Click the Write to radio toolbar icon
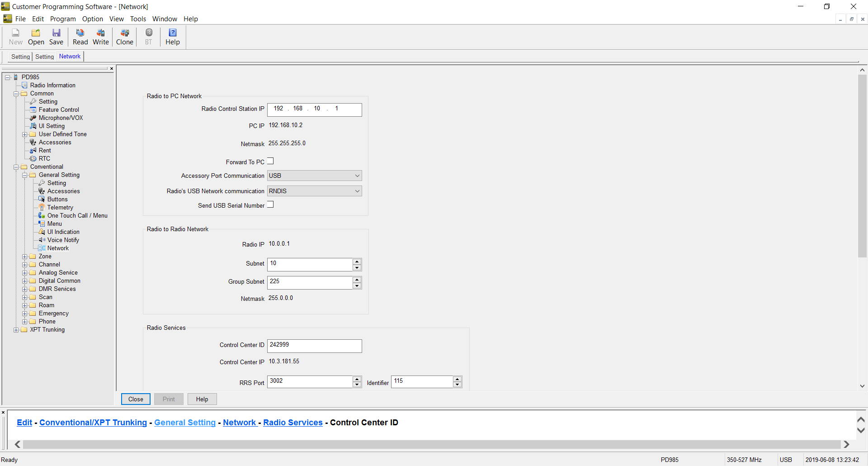868x466 pixels. point(100,37)
